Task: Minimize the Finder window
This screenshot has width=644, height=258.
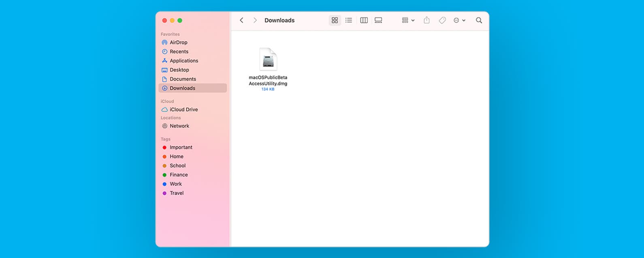Action: (172, 20)
